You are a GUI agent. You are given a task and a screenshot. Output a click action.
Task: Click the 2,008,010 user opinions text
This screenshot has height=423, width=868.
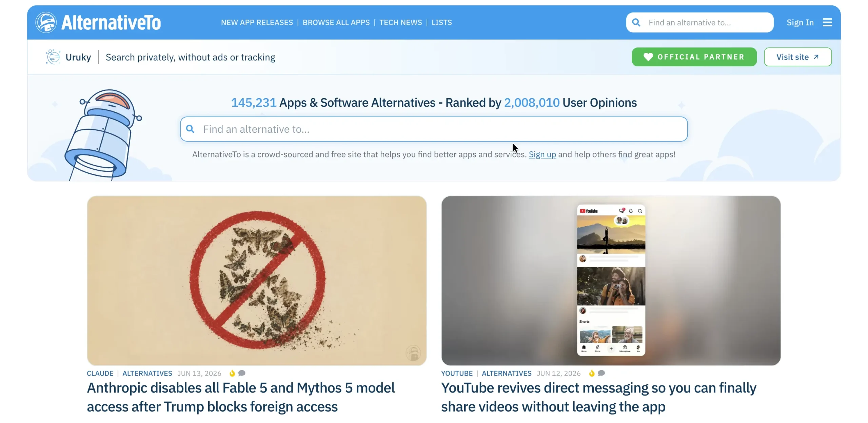pyautogui.click(x=532, y=103)
